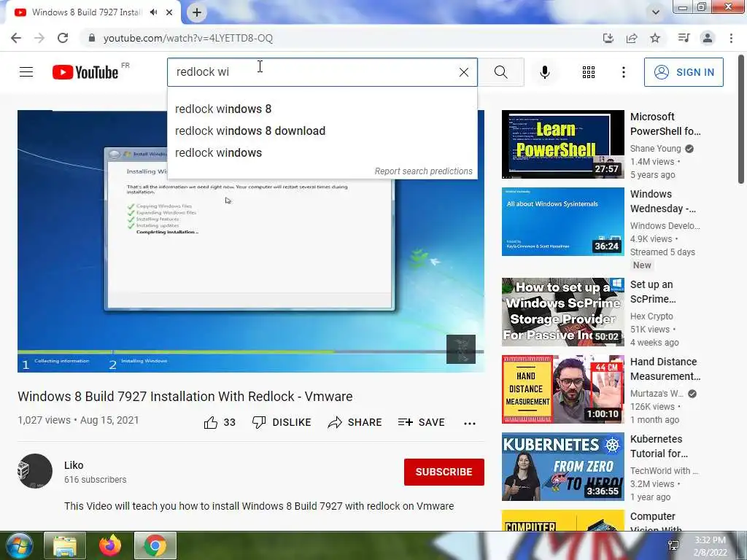
Task: Open YouTube settings three-dot menu
Action: point(623,72)
